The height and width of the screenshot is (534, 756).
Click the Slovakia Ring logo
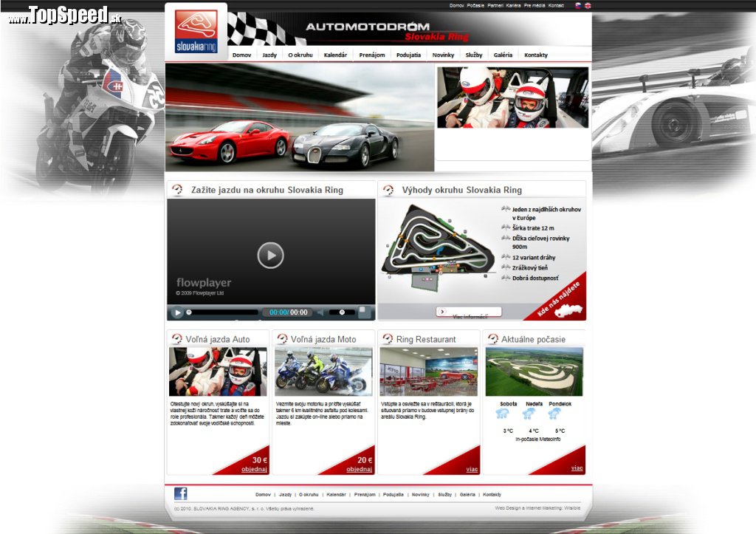[196, 31]
